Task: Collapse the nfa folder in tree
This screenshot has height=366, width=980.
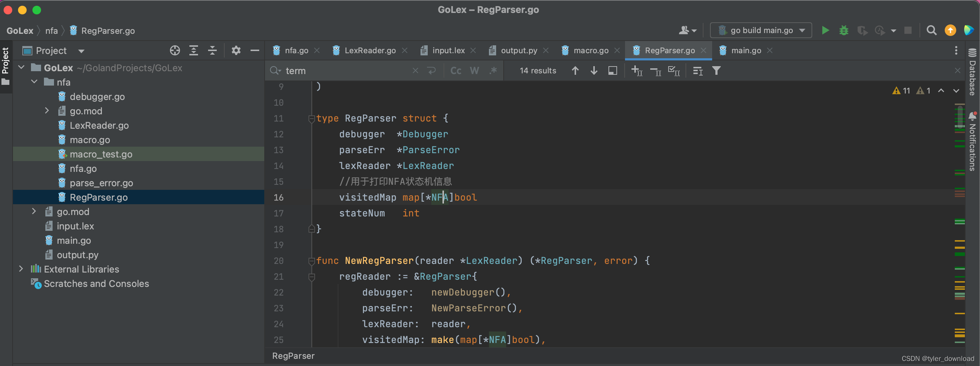Action: point(34,82)
